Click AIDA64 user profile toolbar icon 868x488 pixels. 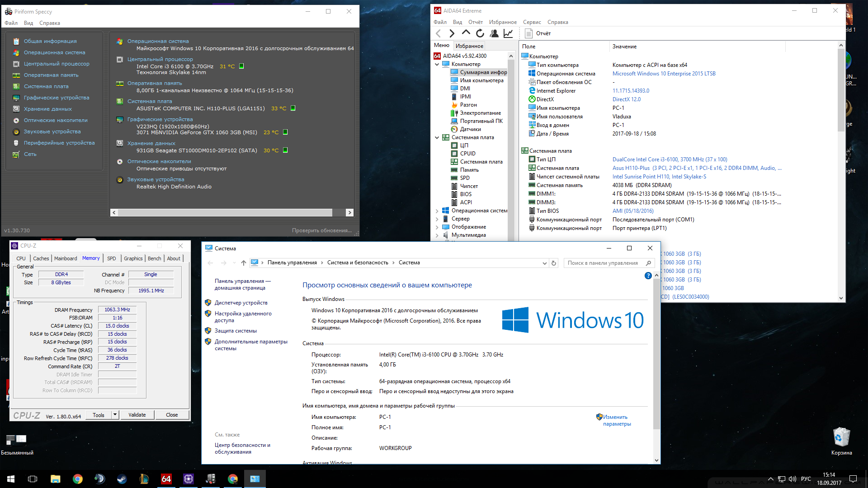(494, 33)
